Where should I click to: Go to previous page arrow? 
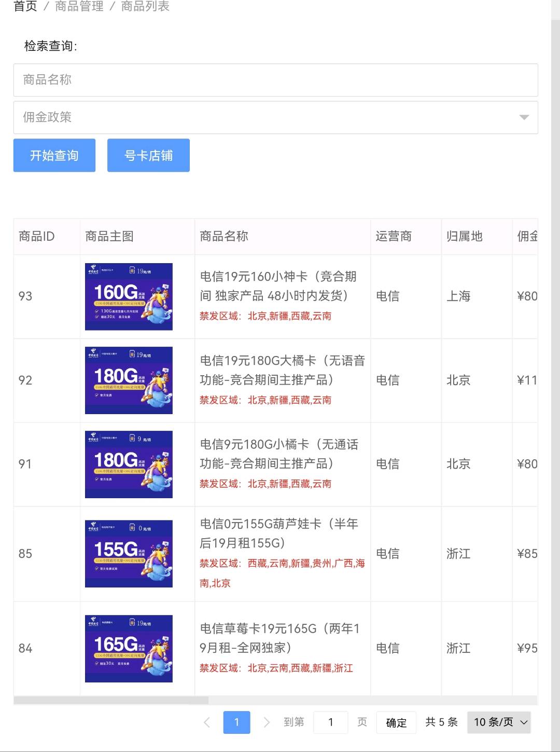[x=207, y=722]
